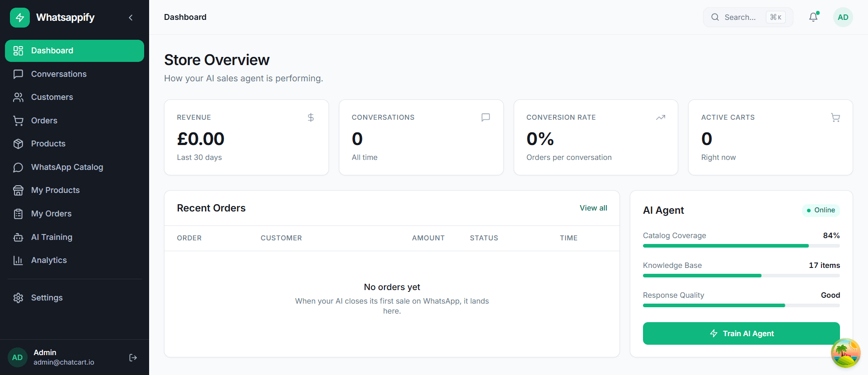Open Customers in the sidebar
Screen dimensions: 868x375
pyautogui.click(x=75, y=97)
